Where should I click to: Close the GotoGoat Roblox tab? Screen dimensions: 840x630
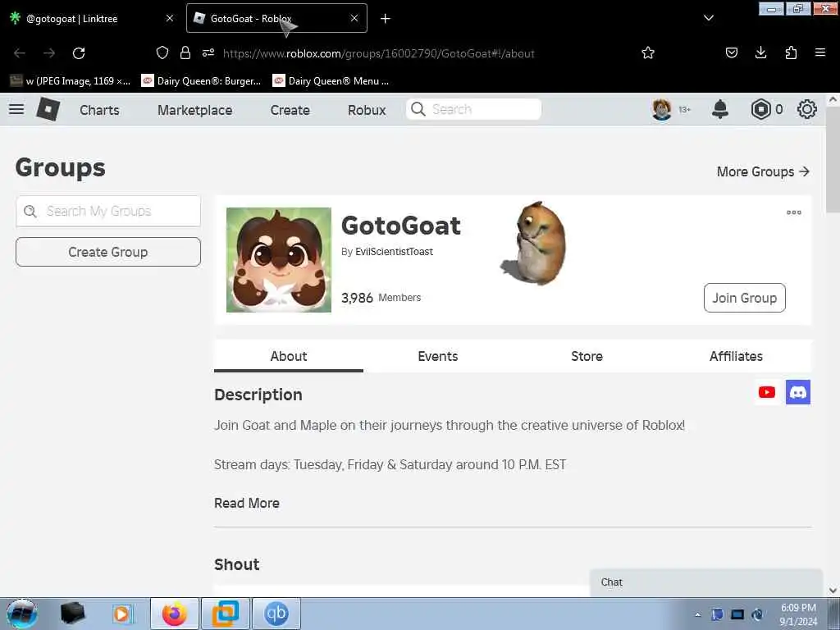[354, 18]
